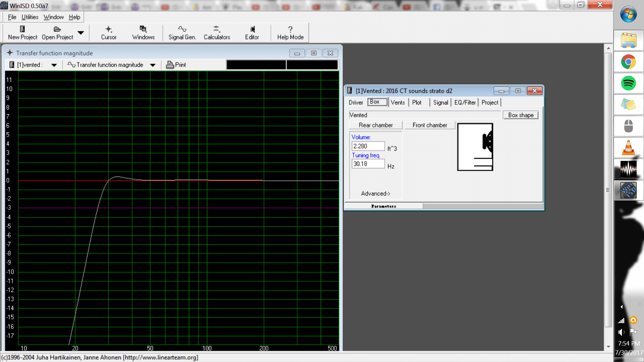Open the driver Editor
Viewport: 644px width, 362px height.
click(252, 33)
